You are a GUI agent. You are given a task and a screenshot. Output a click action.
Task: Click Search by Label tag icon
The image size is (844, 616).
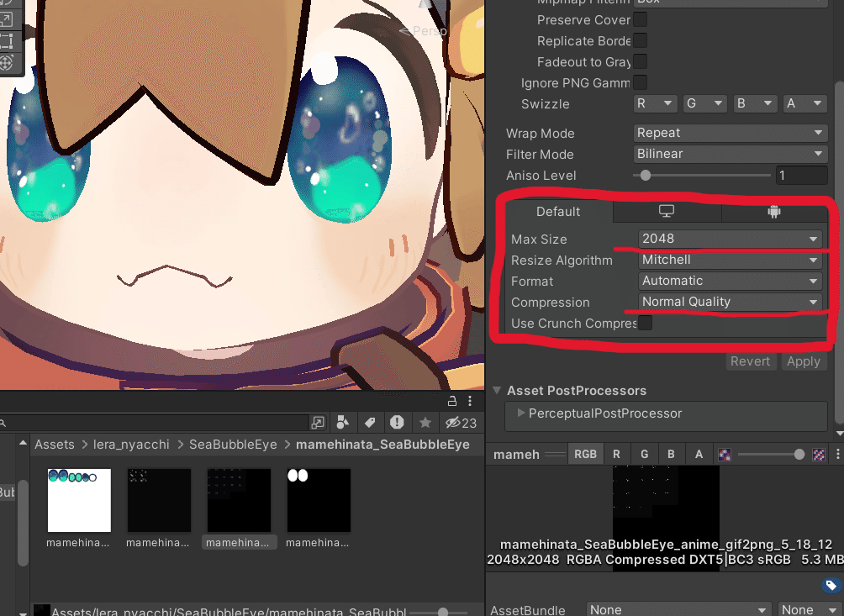tap(370, 423)
